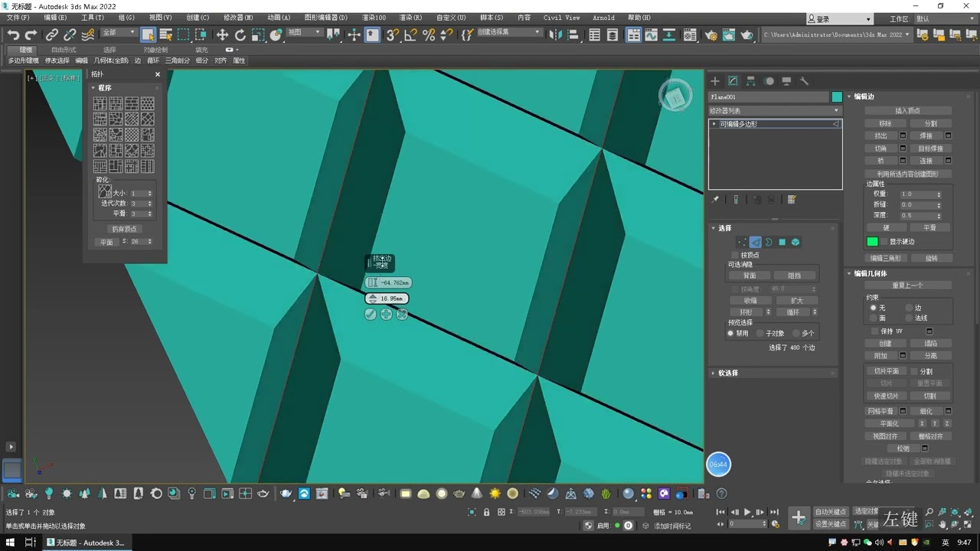Click the Play Animation control

(x=747, y=512)
